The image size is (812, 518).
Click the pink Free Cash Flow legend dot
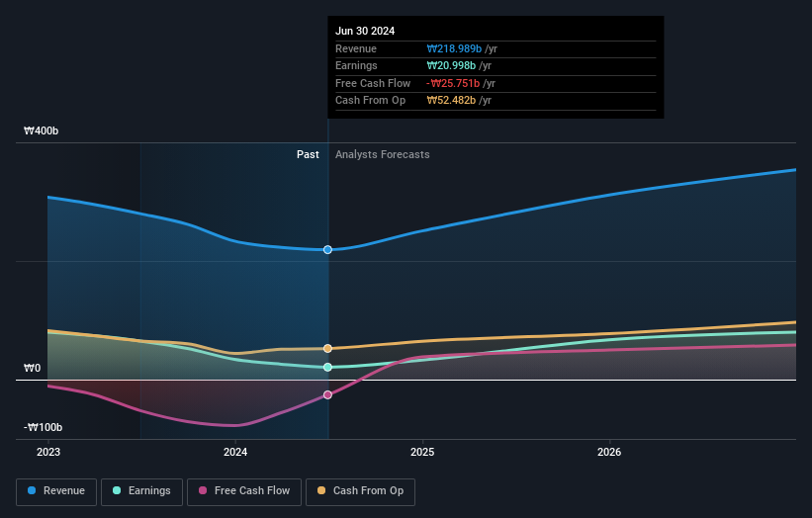(x=203, y=490)
